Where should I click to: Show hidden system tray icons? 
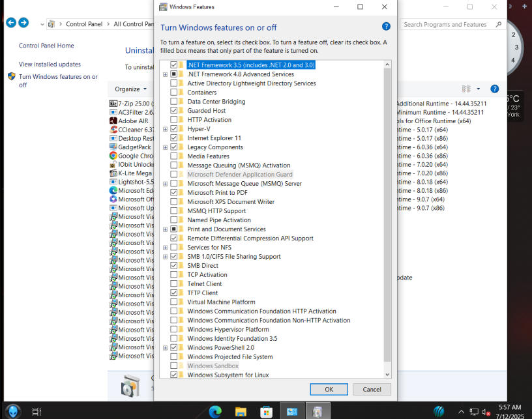pos(461,412)
